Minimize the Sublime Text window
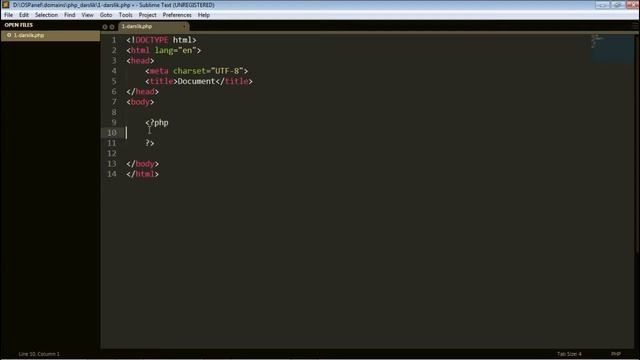Viewport: 640px width, 360px height. coord(602,5)
